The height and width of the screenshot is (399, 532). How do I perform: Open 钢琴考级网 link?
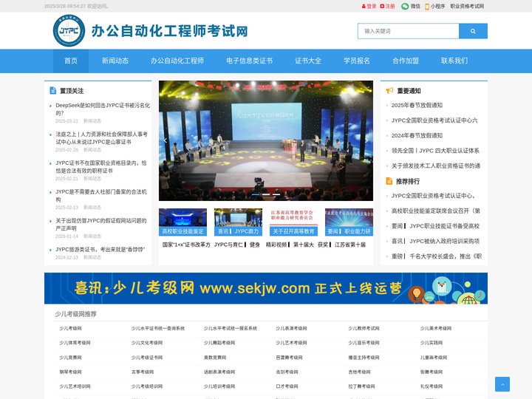[x=70, y=372]
